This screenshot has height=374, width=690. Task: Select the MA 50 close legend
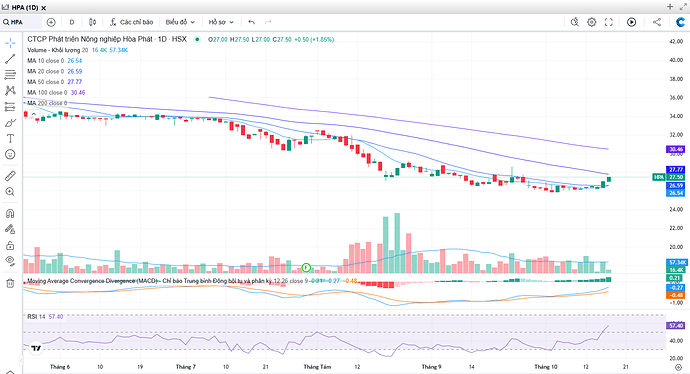click(x=46, y=82)
